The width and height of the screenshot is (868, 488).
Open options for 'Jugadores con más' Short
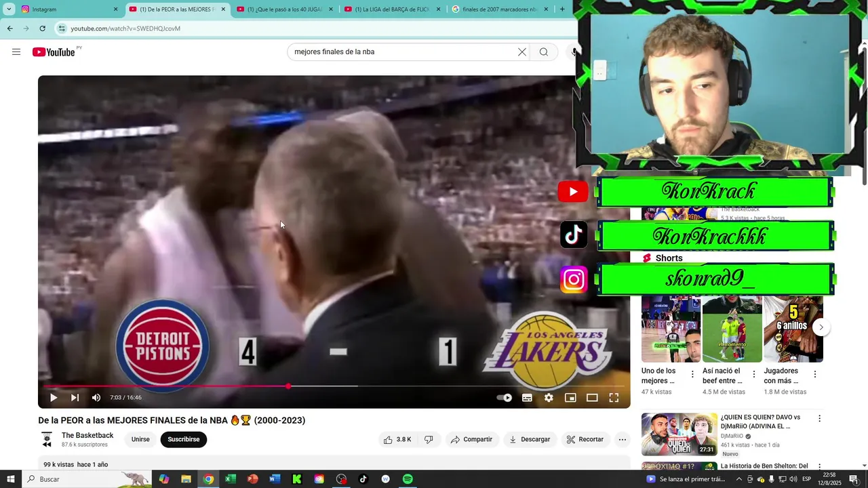[x=814, y=374]
